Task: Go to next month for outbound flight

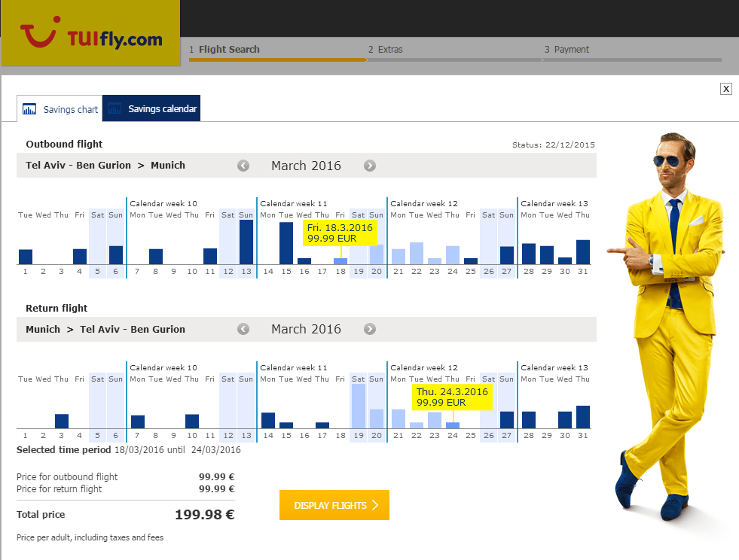Action: pos(369,166)
